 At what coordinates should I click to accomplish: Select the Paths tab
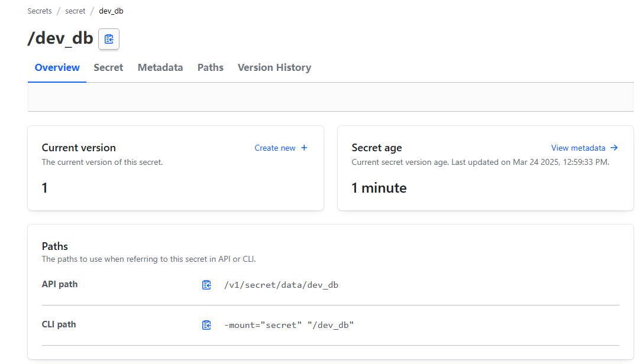(210, 67)
